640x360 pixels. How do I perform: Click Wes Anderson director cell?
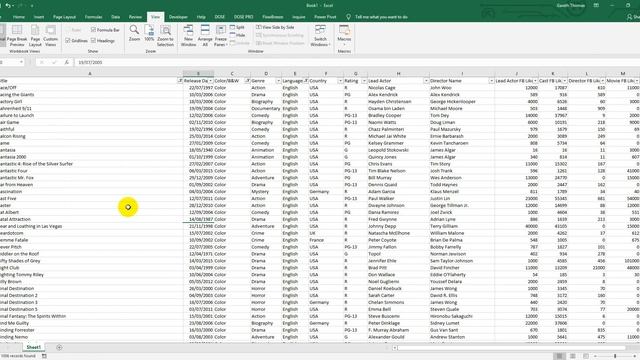click(462, 178)
